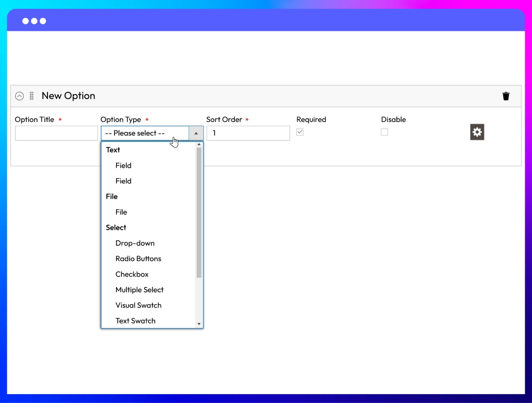Select Visual Swatch from the list
This screenshot has width=532, height=403.
pyautogui.click(x=138, y=305)
